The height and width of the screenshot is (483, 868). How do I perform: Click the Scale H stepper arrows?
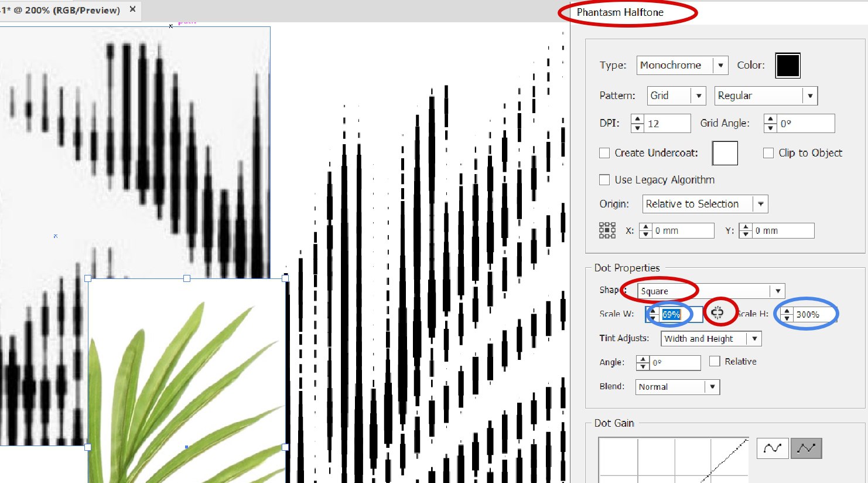pos(787,315)
